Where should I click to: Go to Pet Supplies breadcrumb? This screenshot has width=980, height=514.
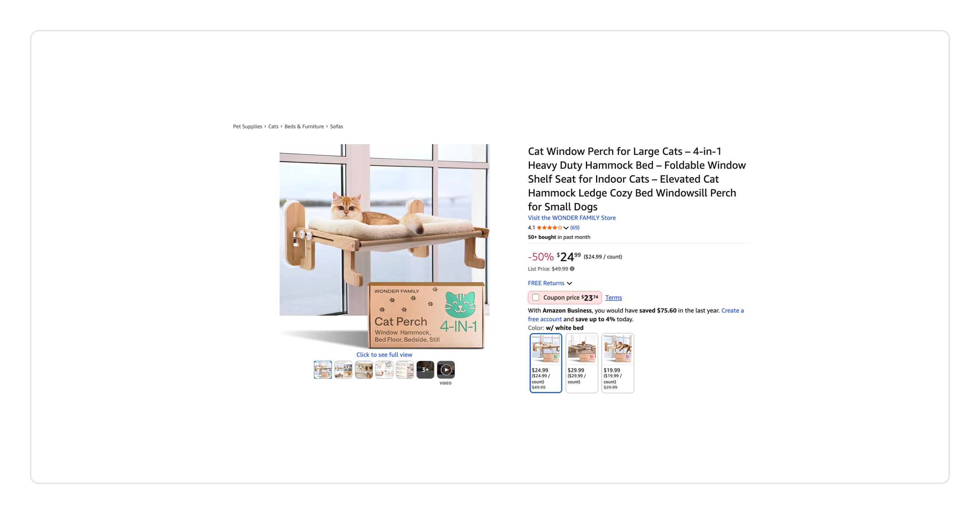[247, 126]
